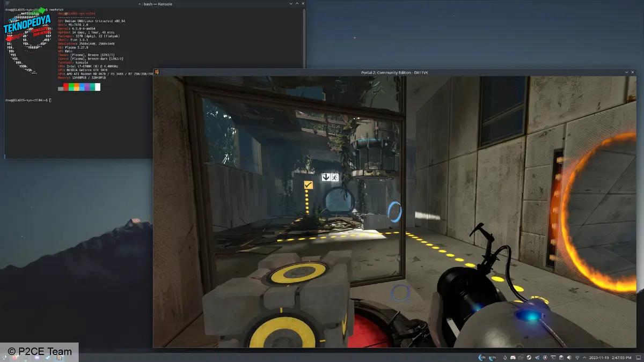644x362 pixels.
Task: Expand the hidden system tray icons arrow
Action: [x=584, y=357]
